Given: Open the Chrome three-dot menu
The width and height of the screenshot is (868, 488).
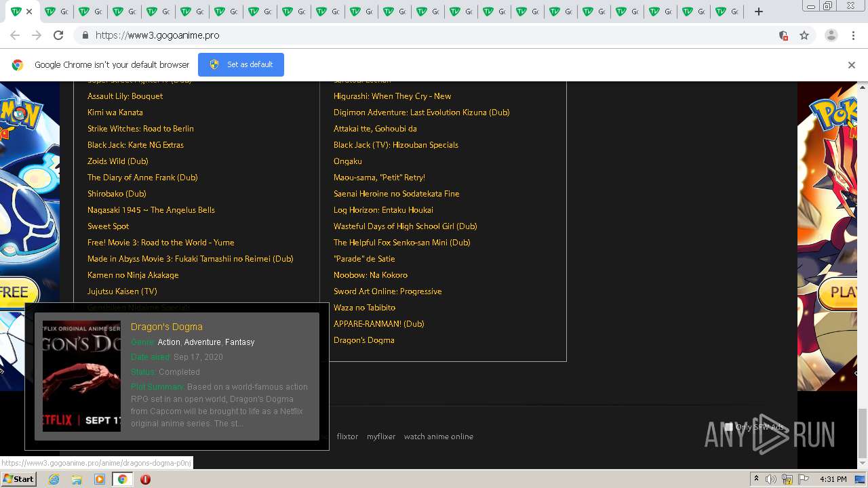Looking at the screenshot, I should (853, 35).
